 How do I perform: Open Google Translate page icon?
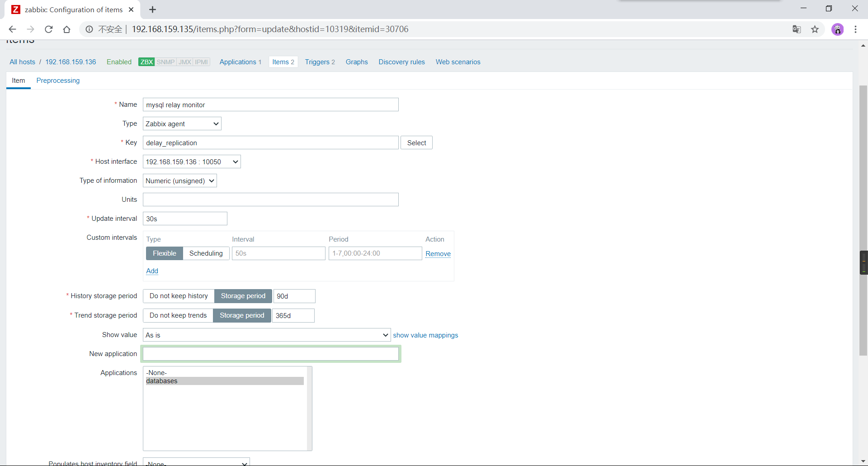[x=797, y=29]
